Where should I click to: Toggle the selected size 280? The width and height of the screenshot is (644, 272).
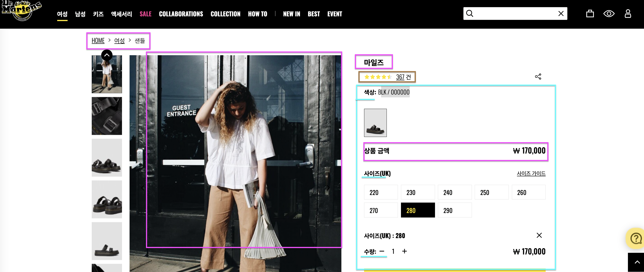click(418, 210)
